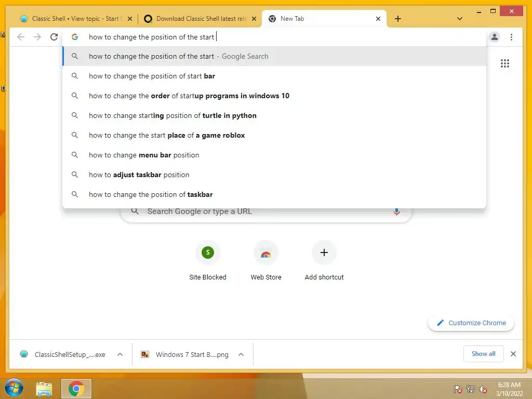The image size is (532, 399).
Task: Reload the page with the refresh icon
Action: point(54,37)
